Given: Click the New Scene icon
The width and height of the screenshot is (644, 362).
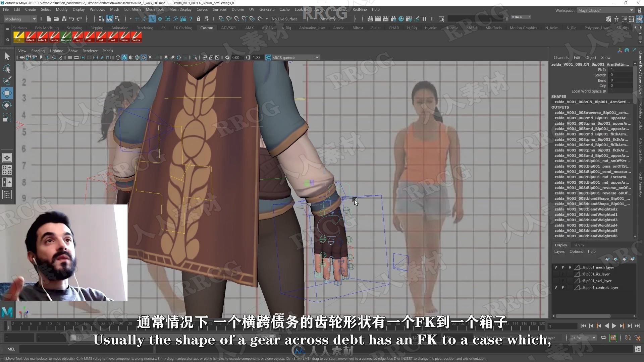Looking at the screenshot, I should pos(49,19).
